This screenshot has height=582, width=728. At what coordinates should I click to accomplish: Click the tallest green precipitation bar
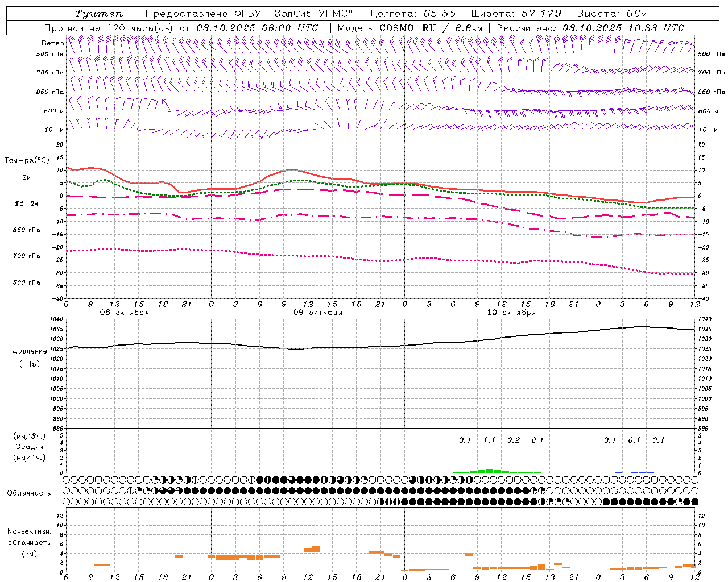(489, 471)
